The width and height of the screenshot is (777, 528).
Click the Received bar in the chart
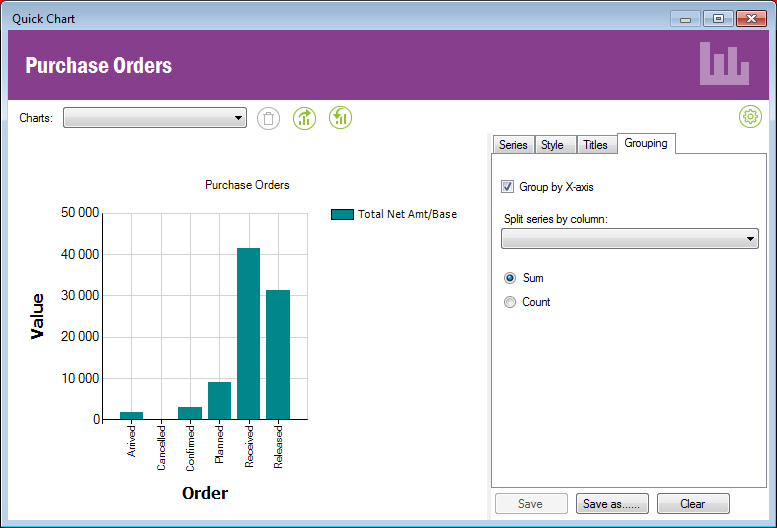pyautogui.click(x=248, y=333)
